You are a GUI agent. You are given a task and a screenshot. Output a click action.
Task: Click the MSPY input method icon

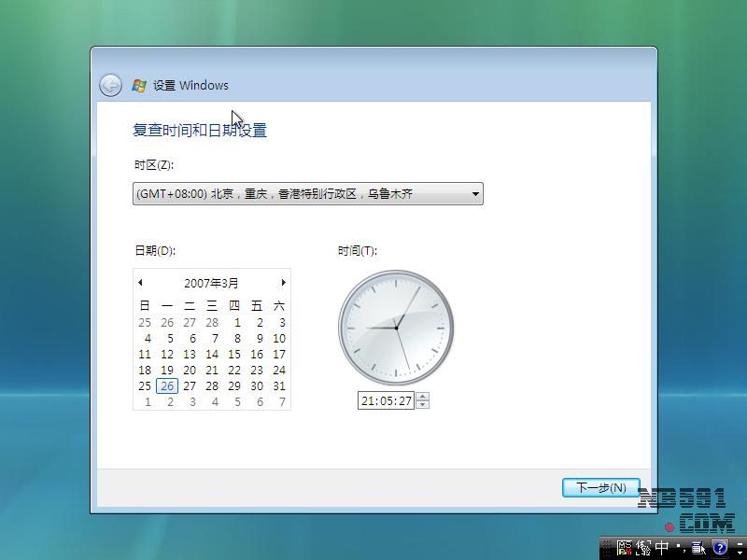(x=625, y=548)
